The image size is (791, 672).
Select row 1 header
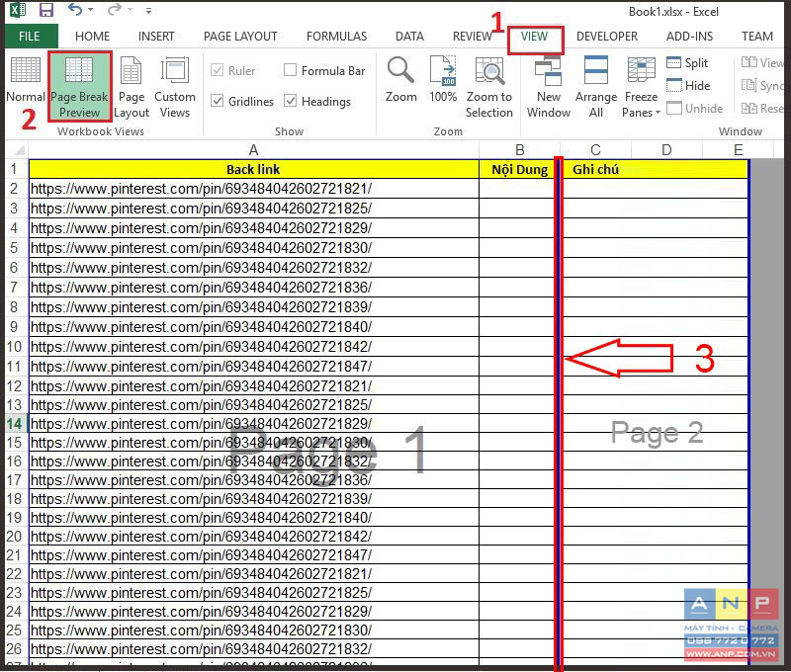pyautogui.click(x=14, y=169)
